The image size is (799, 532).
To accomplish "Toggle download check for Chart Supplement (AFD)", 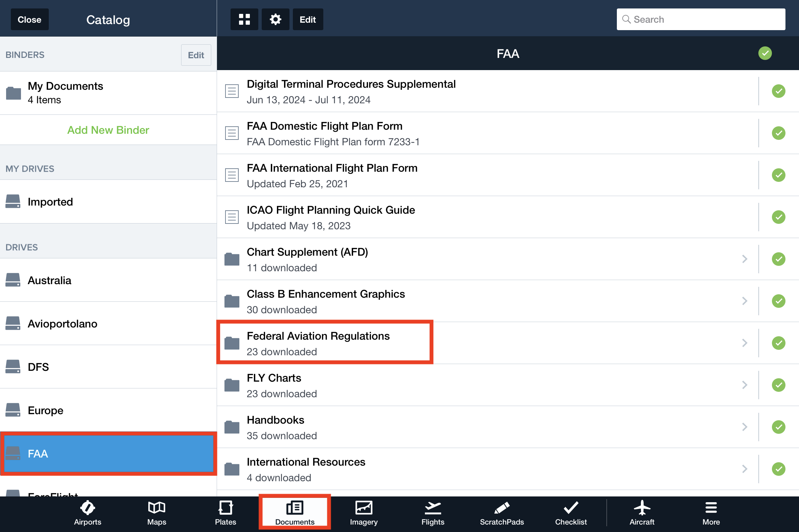I will click(x=779, y=259).
